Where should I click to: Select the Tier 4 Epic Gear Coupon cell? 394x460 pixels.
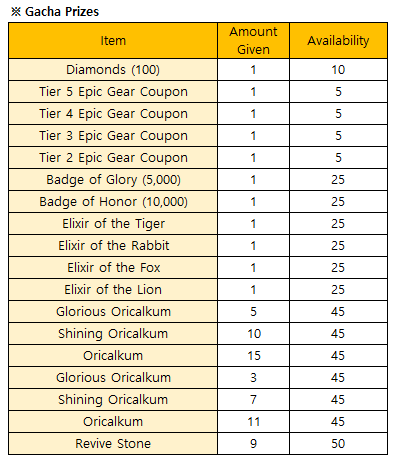[x=113, y=114]
